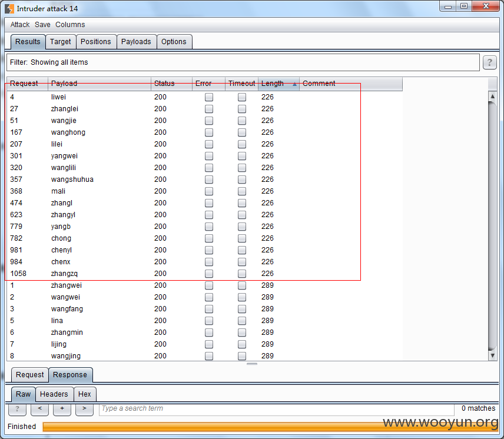
Task: Toggle Timeout checkbox for wanghong row
Action: (x=242, y=132)
